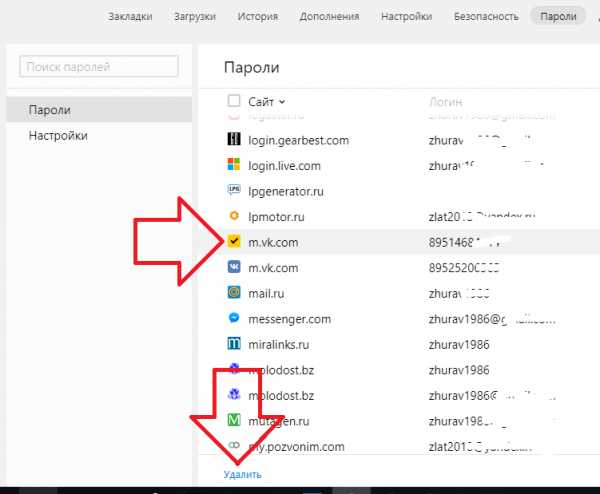Click the orange lpmotor.ru favicon
This screenshot has height=494, width=600.
click(x=234, y=216)
